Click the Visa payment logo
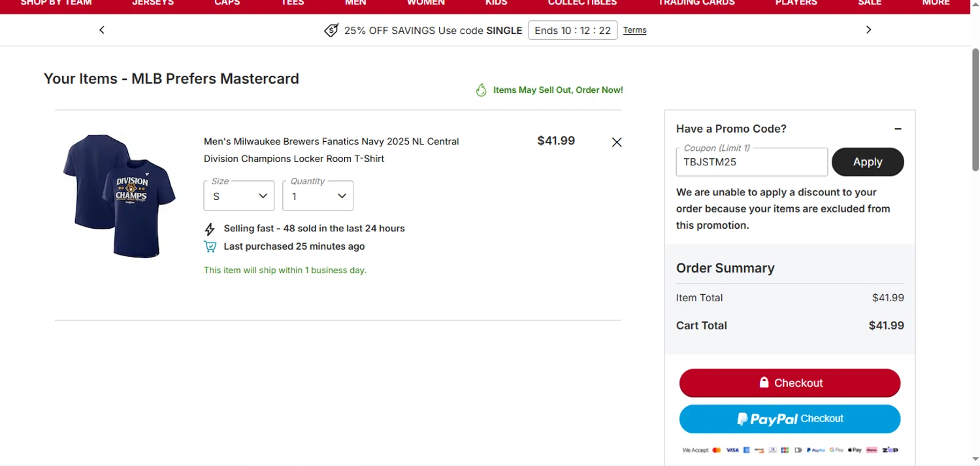 click(732, 450)
